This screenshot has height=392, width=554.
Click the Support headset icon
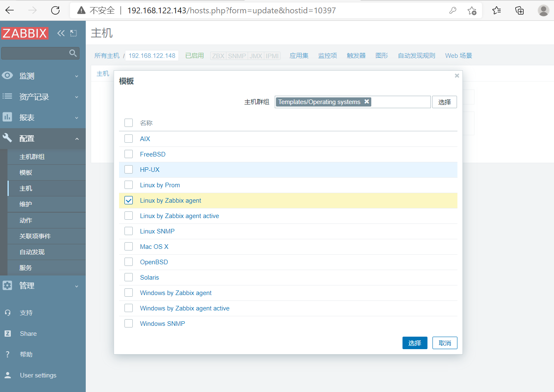pyautogui.click(x=7, y=313)
